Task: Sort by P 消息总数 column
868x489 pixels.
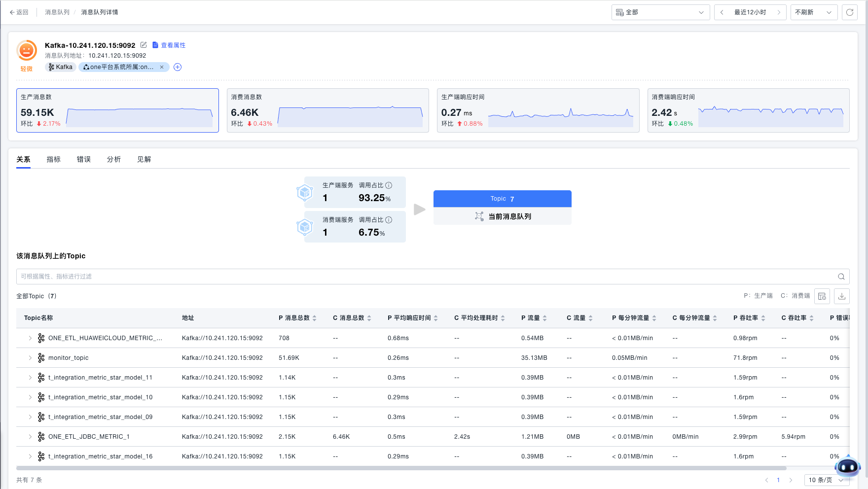Action: click(315, 318)
